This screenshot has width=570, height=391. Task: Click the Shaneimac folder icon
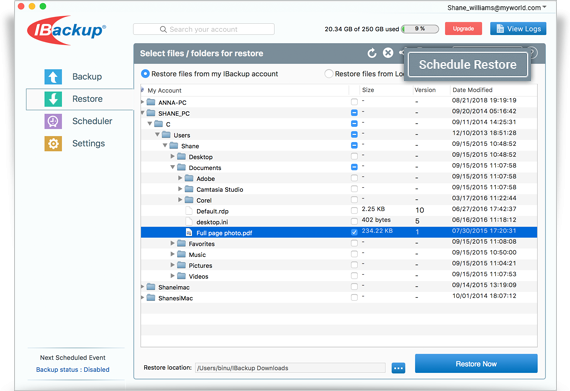[151, 287]
